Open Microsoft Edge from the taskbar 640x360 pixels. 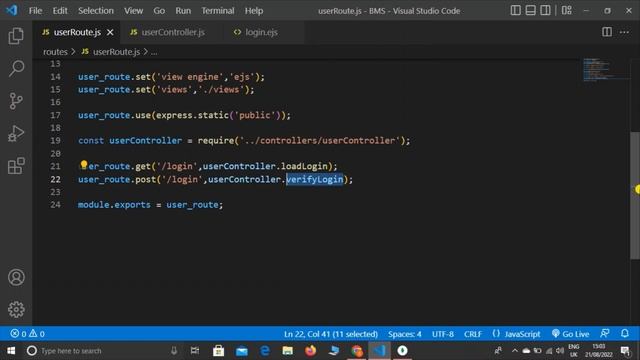pos(265,351)
